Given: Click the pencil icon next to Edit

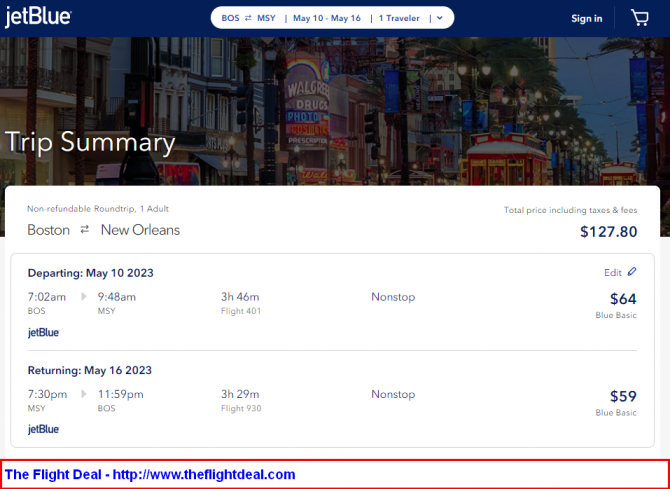Looking at the screenshot, I should (x=632, y=272).
